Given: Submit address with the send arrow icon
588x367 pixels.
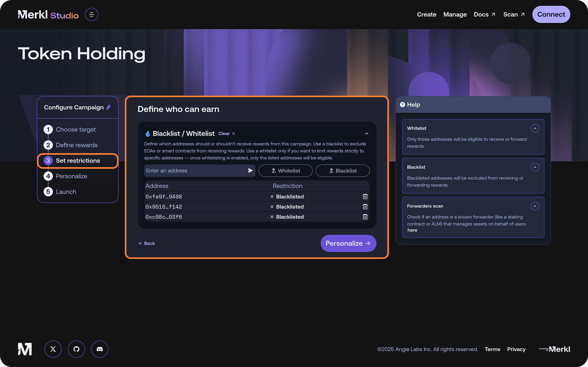Looking at the screenshot, I should point(250,171).
